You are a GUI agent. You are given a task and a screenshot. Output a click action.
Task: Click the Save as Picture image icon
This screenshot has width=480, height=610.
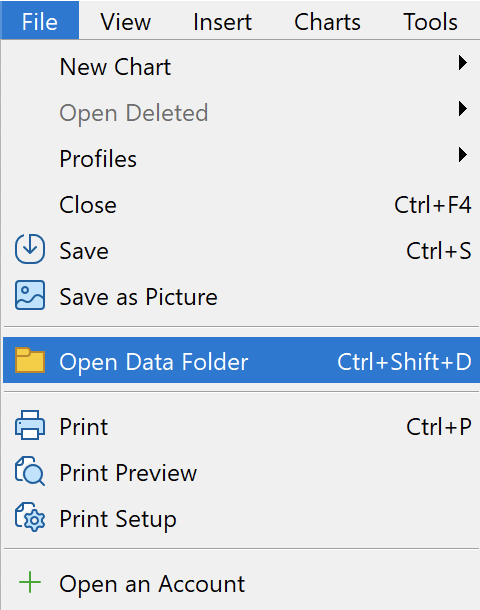pos(30,295)
